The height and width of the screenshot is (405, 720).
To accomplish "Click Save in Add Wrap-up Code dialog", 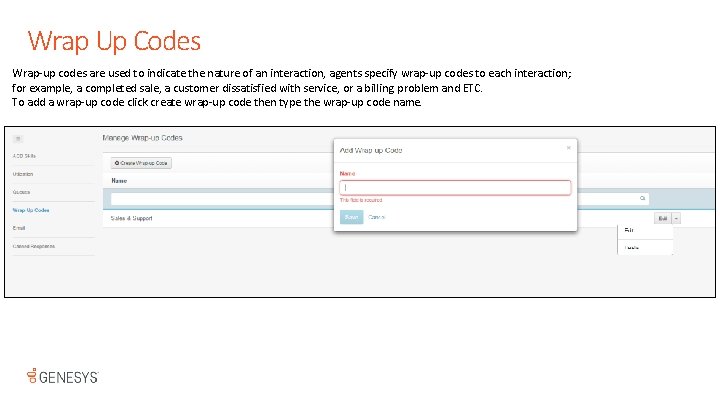I will point(351,217).
